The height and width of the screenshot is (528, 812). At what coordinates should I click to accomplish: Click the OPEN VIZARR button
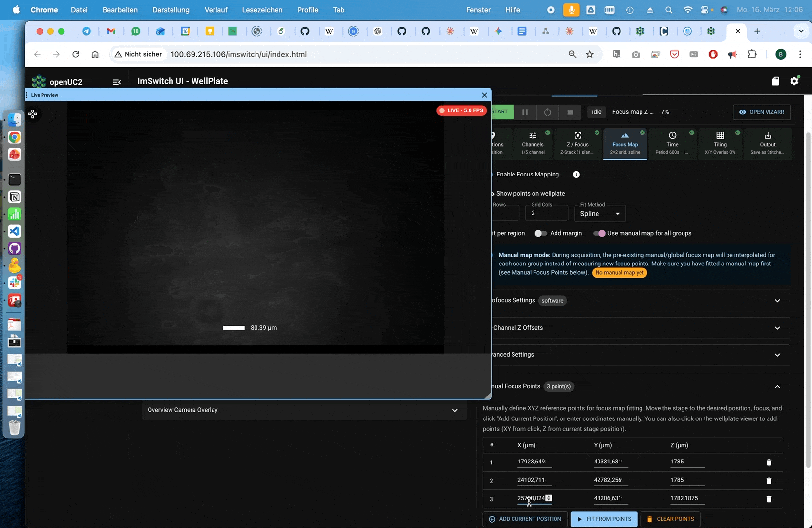pyautogui.click(x=761, y=112)
